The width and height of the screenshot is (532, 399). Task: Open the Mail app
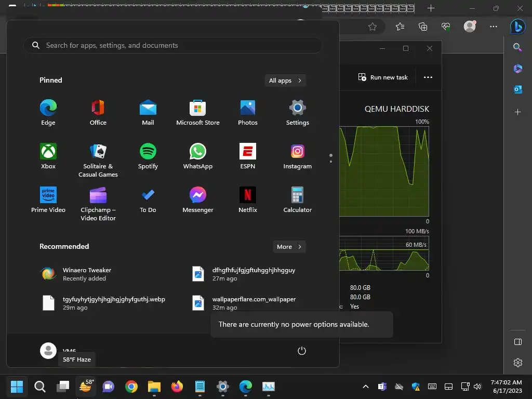148,113
